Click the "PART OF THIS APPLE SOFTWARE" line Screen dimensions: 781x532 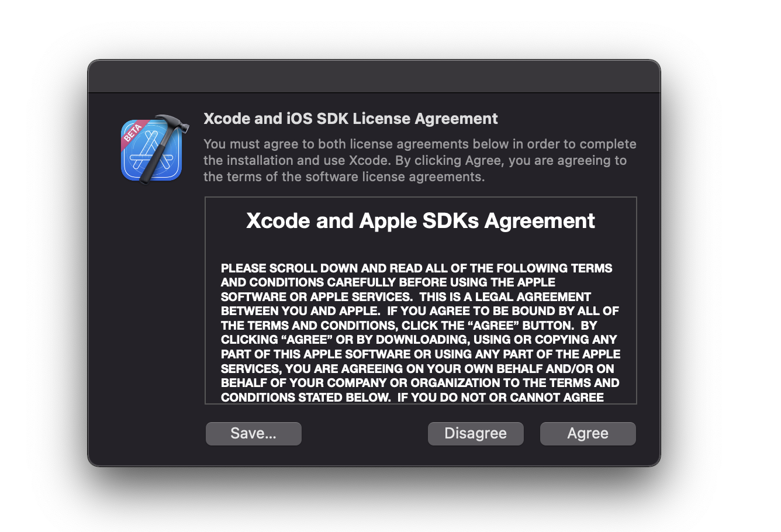(420, 354)
